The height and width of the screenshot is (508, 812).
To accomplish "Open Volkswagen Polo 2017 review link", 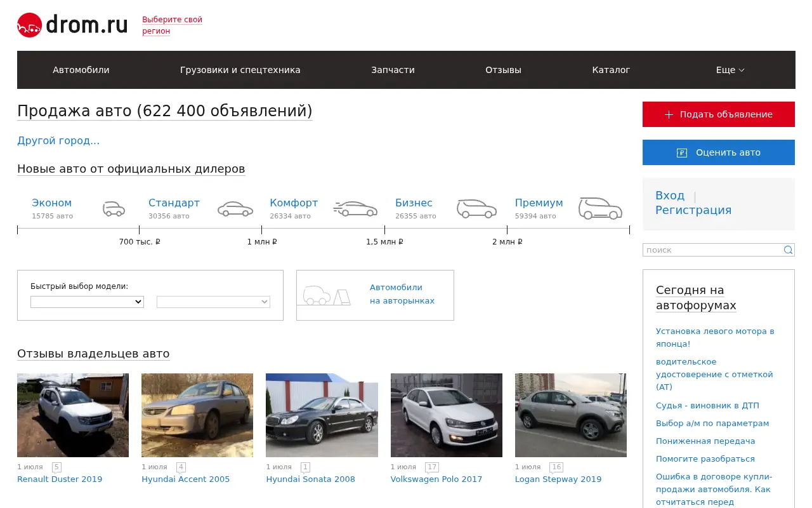I will pyautogui.click(x=436, y=479).
